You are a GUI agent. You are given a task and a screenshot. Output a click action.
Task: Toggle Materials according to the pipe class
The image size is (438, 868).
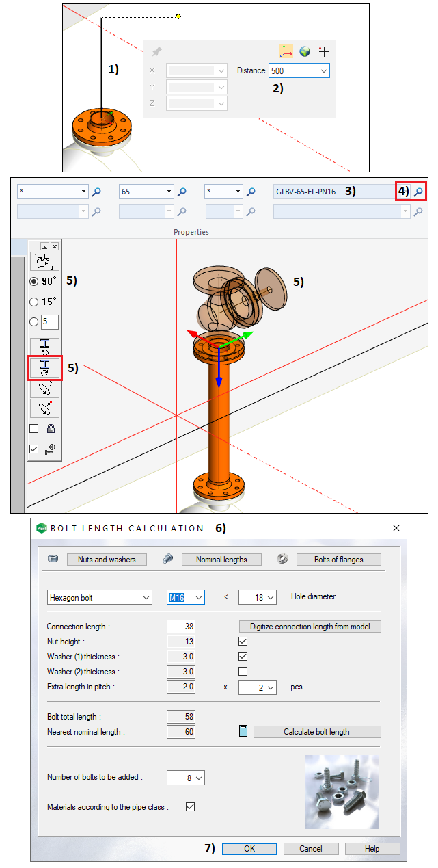[191, 807]
